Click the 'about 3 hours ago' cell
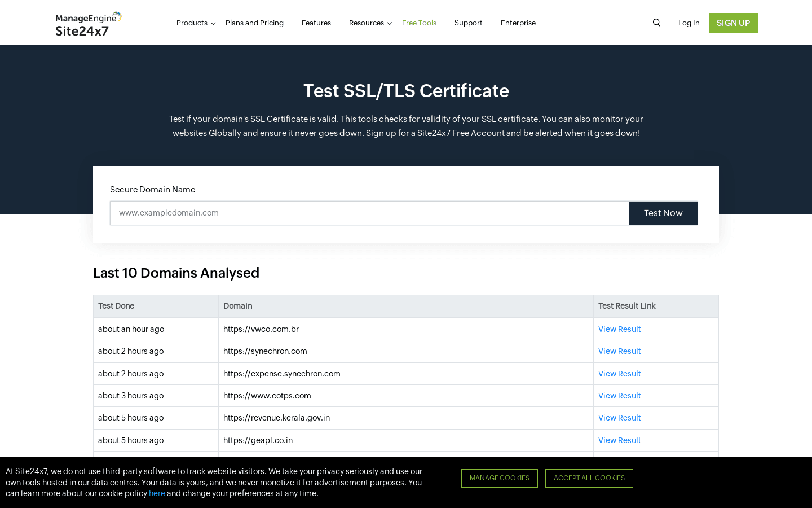Viewport: 812px width, 508px height. (156, 396)
